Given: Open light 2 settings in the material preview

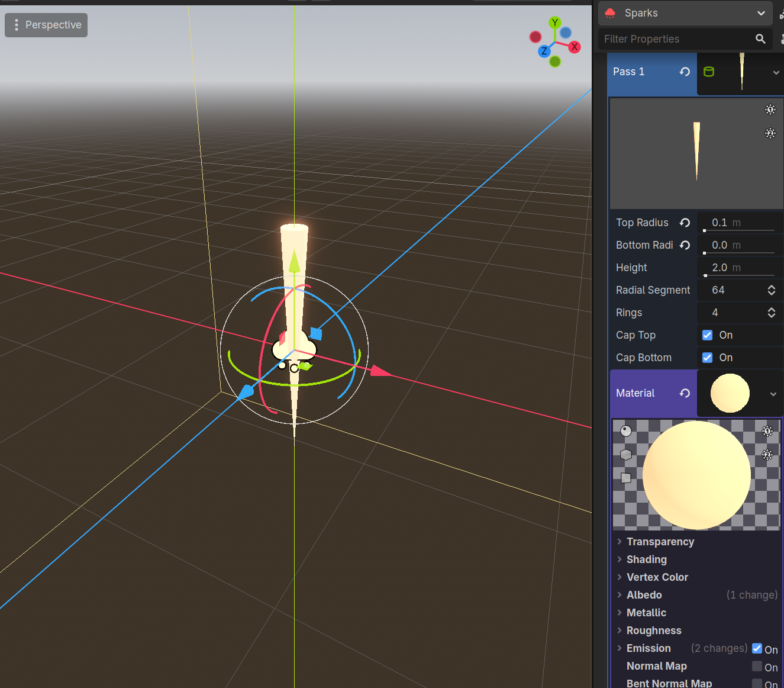Looking at the screenshot, I should 767,455.
